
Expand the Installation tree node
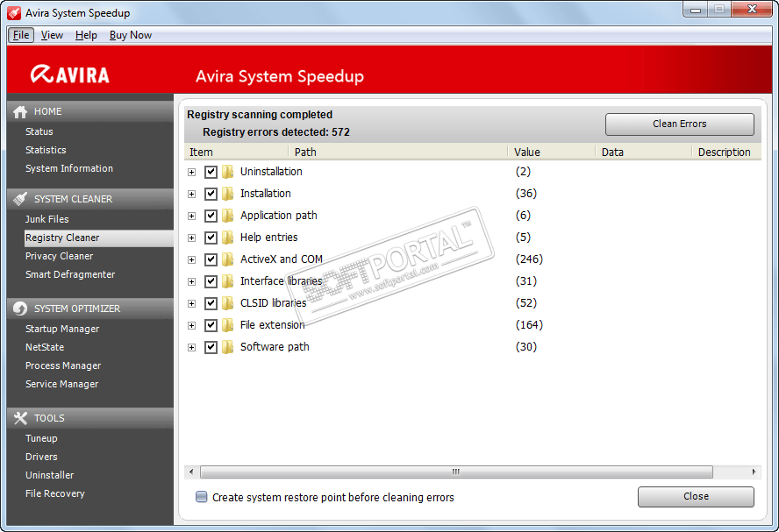click(192, 194)
